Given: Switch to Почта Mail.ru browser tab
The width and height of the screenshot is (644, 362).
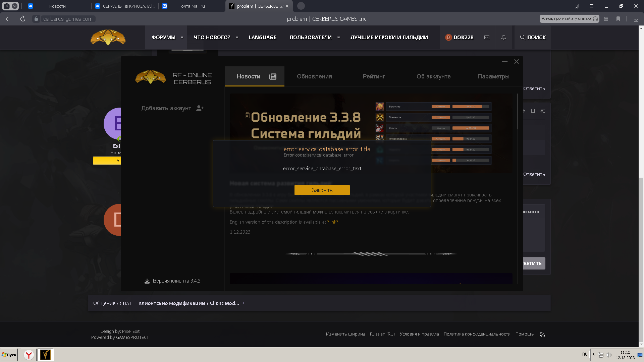Looking at the screenshot, I should click(x=192, y=6).
